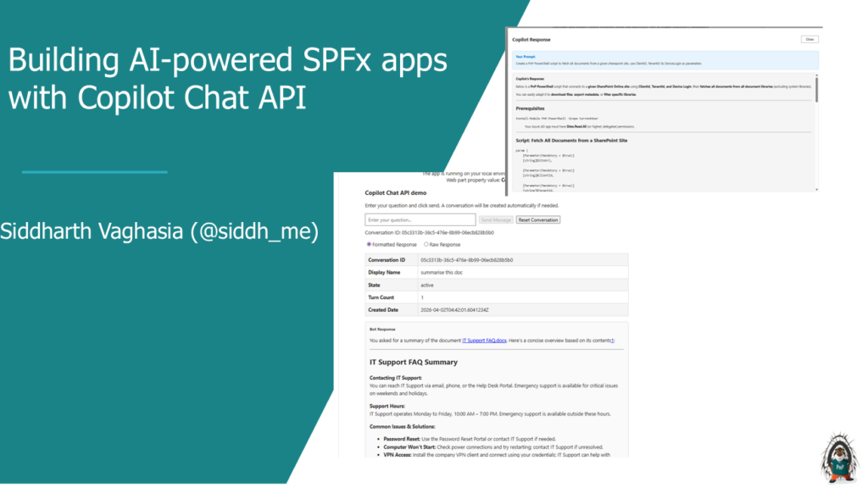Click the Reset Conversation button

[x=538, y=219]
